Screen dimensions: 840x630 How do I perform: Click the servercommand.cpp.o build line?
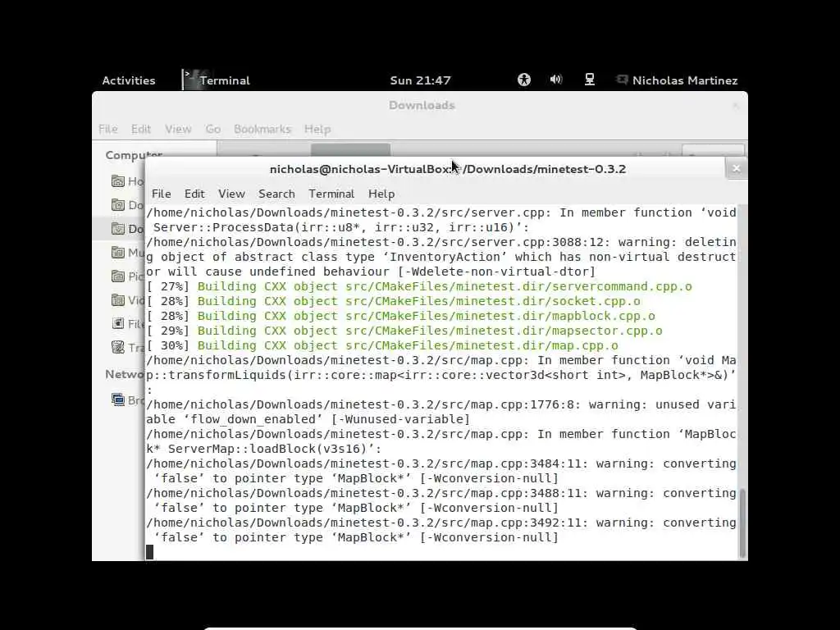(419, 286)
